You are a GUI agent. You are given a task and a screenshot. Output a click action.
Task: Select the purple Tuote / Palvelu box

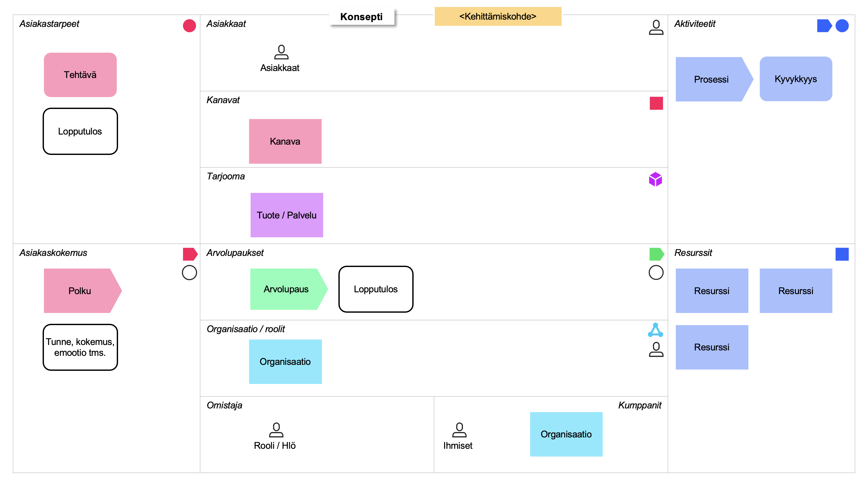[287, 215]
